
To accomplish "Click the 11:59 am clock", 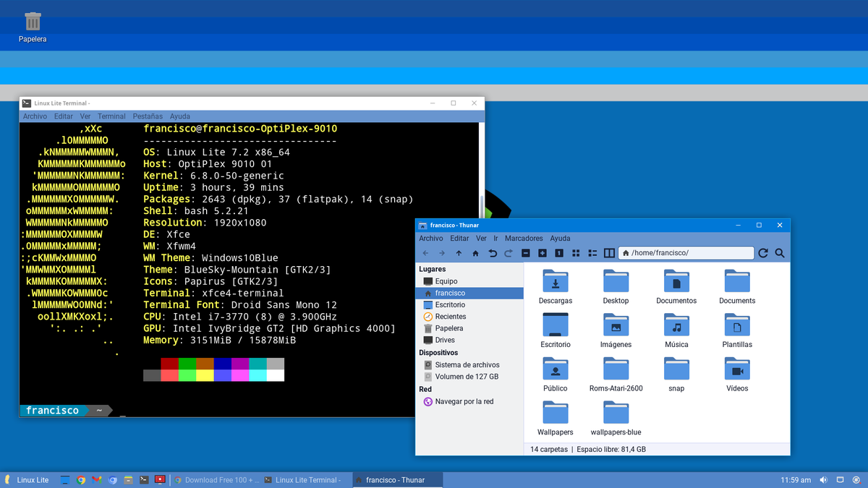I will 796,480.
